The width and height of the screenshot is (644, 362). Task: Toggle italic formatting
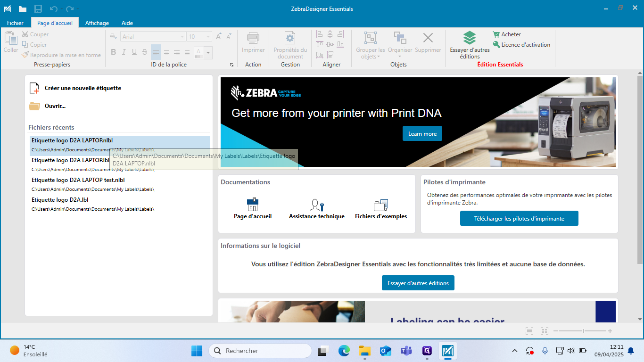click(x=124, y=52)
